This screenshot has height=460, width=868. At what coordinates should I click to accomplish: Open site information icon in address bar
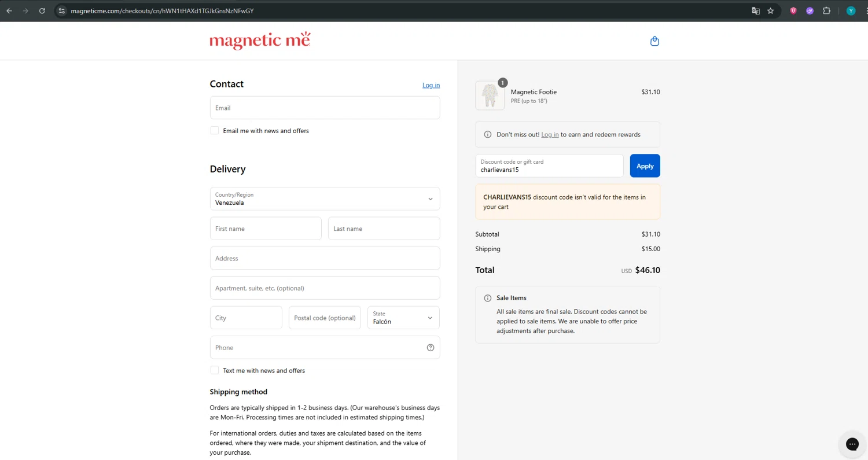62,10
